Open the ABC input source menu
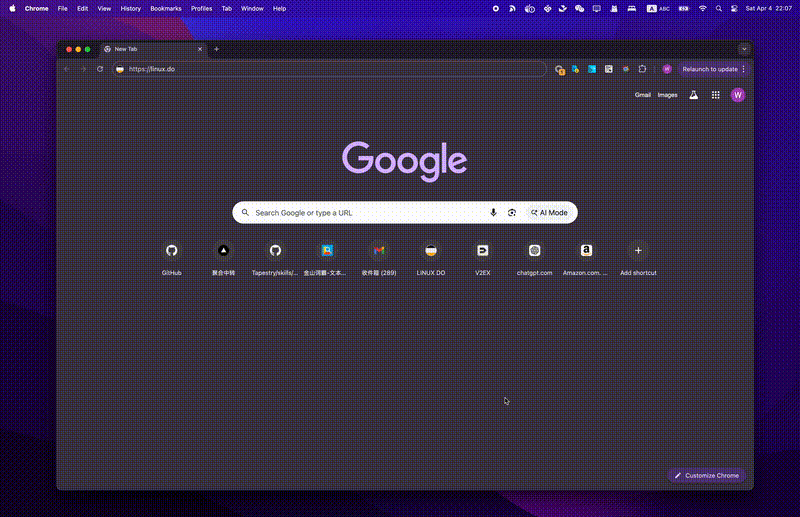800x517 pixels. click(x=658, y=9)
